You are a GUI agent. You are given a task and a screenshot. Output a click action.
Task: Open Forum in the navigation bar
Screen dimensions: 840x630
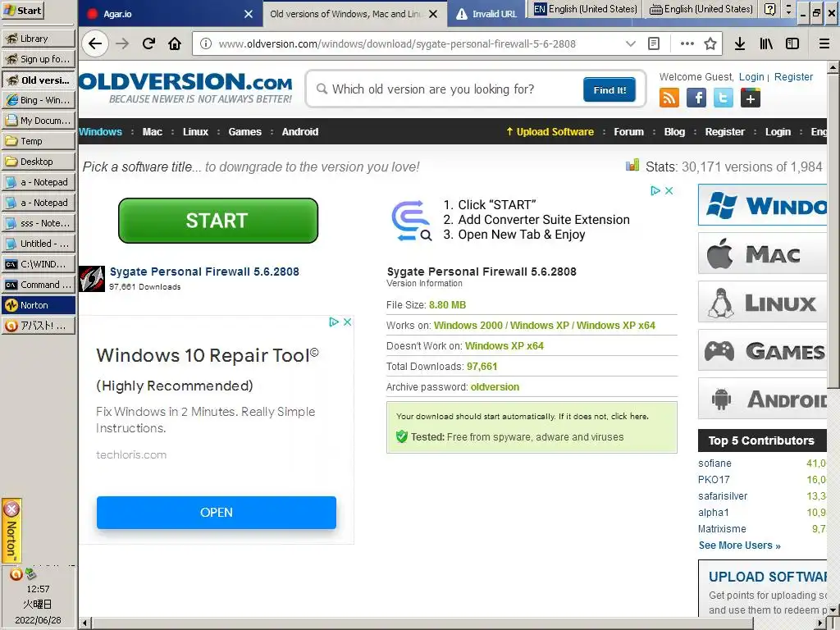coord(629,132)
